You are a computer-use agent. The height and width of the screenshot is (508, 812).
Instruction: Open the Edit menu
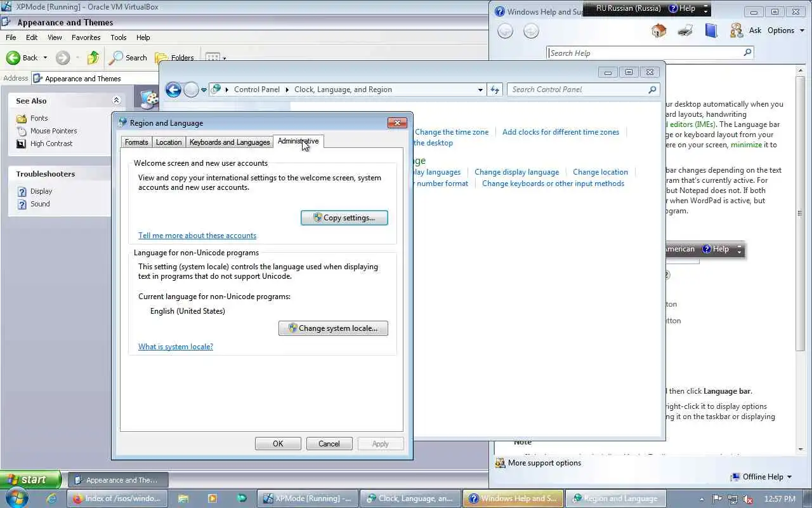click(x=32, y=37)
